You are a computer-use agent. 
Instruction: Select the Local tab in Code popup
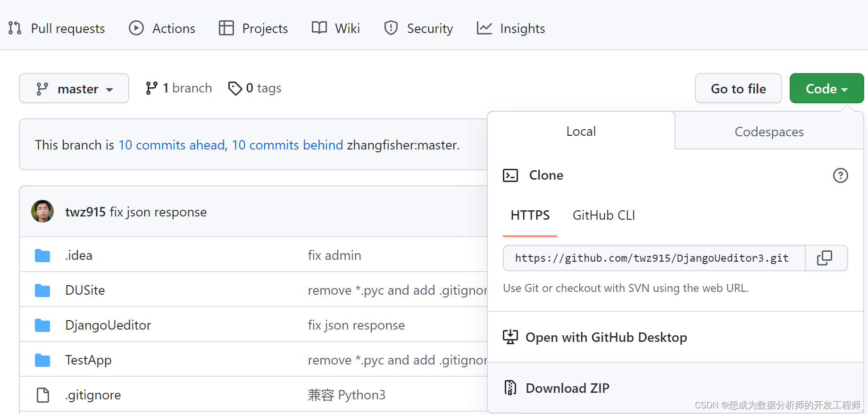(x=581, y=131)
